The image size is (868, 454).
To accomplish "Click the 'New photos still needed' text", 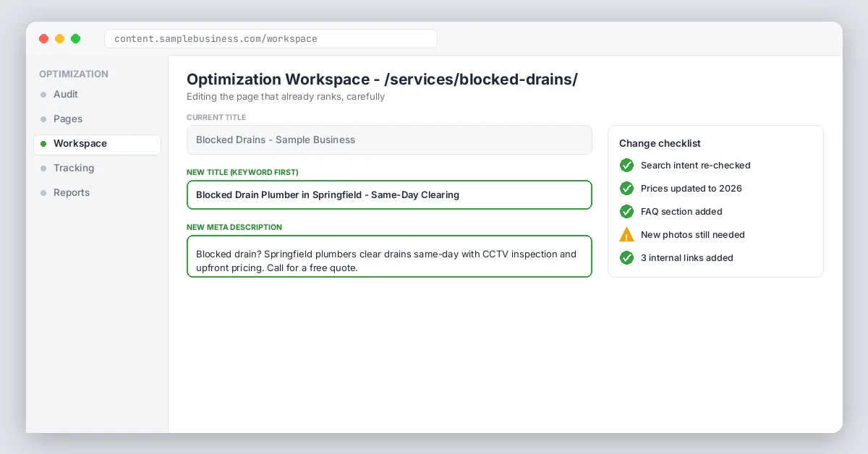I will tap(693, 235).
